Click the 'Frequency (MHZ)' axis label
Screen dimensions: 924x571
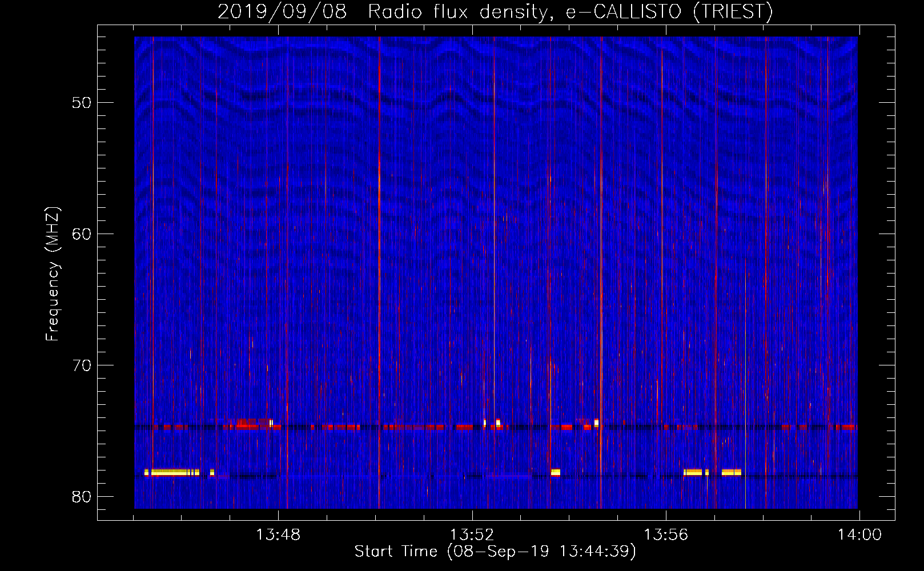(x=52, y=274)
